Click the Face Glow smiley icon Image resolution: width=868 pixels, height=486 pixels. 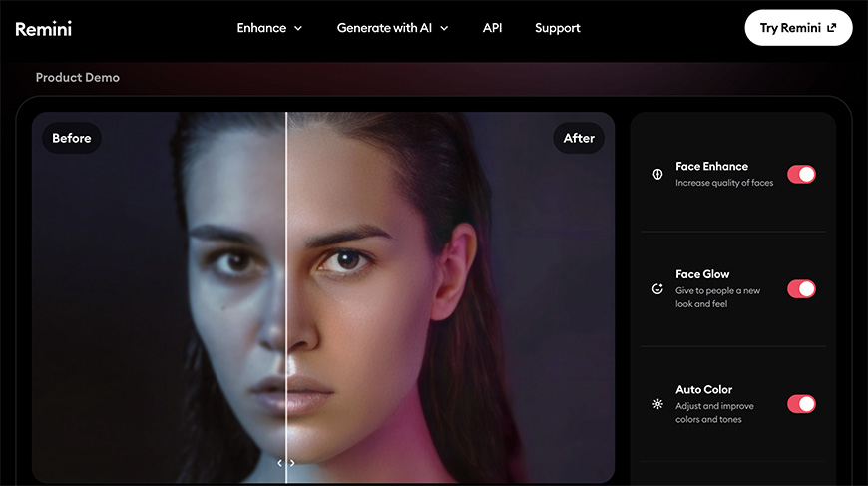coord(657,289)
